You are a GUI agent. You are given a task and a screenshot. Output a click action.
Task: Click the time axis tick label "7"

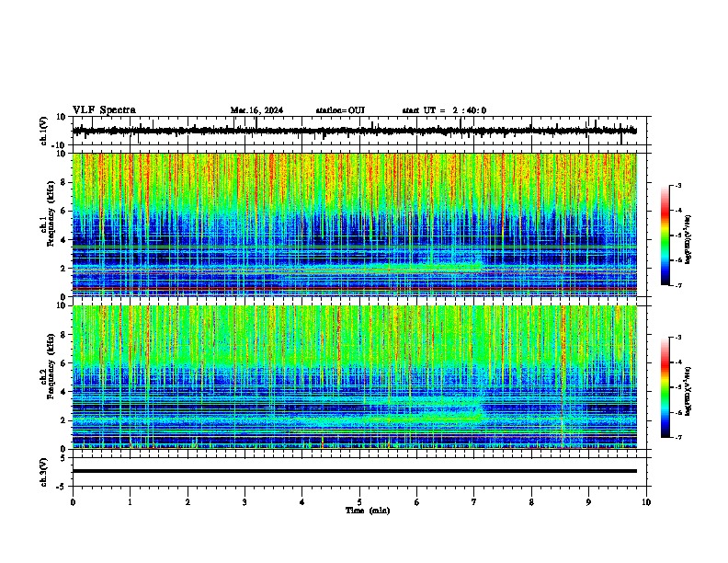(x=474, y=502)
